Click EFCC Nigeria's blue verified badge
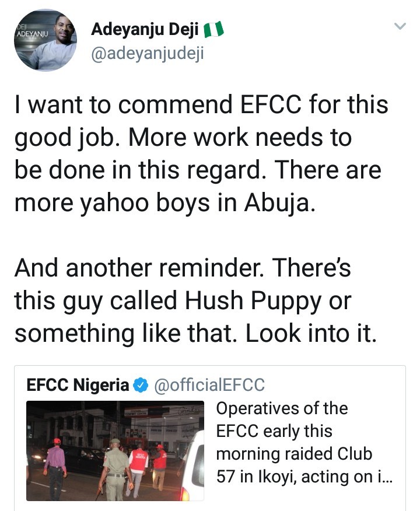The image size is (420, 511). click(139, 384)
